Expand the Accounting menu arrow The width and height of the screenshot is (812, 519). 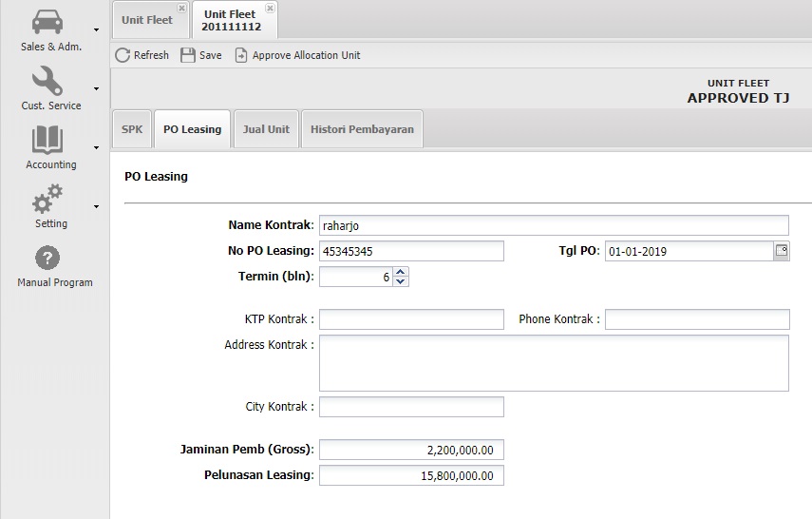(x=97, y=148)
